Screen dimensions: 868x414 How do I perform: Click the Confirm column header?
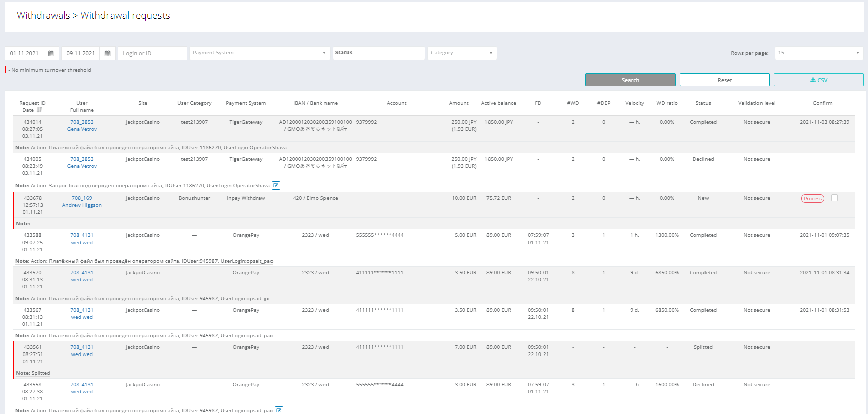(x=823, y=103)
